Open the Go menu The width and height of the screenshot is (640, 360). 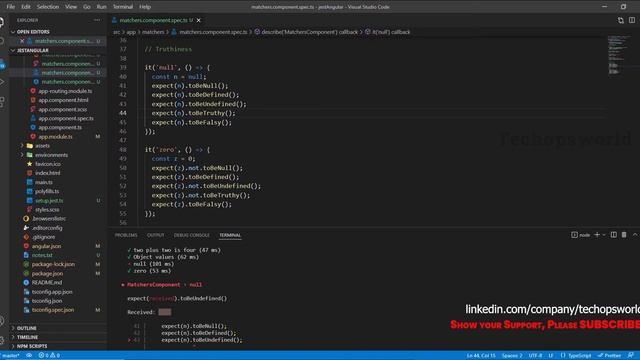[87, 7]
